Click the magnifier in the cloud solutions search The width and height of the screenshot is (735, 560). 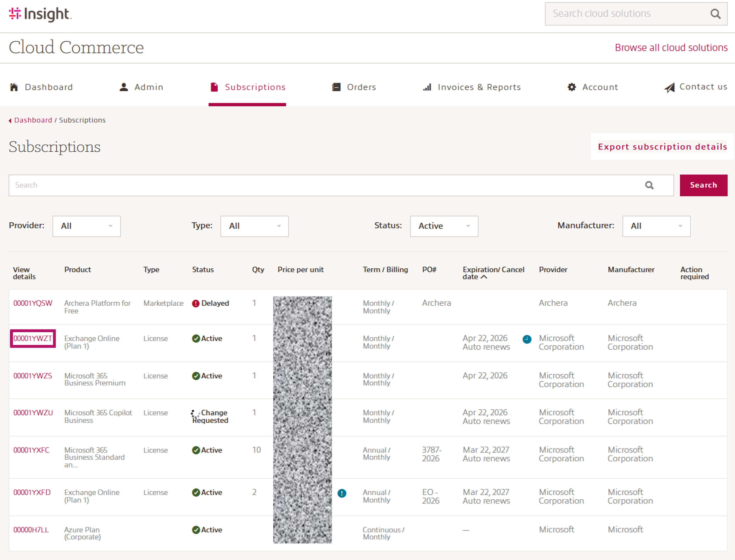coord(715,14)
